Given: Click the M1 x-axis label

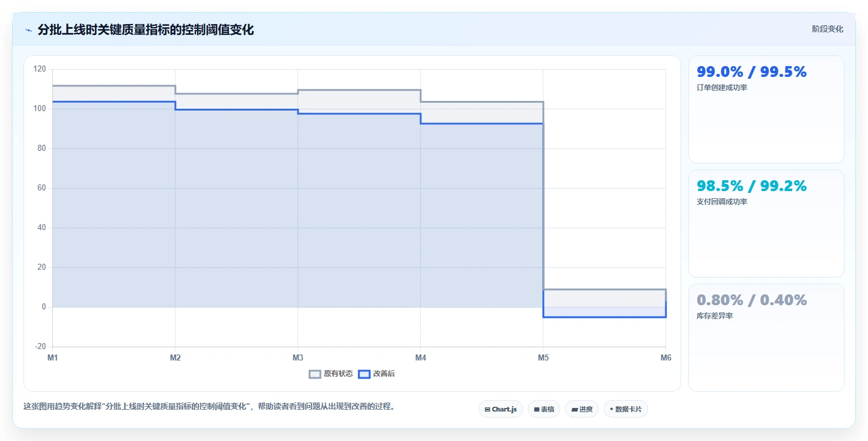Looking at the screenshot, I should point(53,358).
